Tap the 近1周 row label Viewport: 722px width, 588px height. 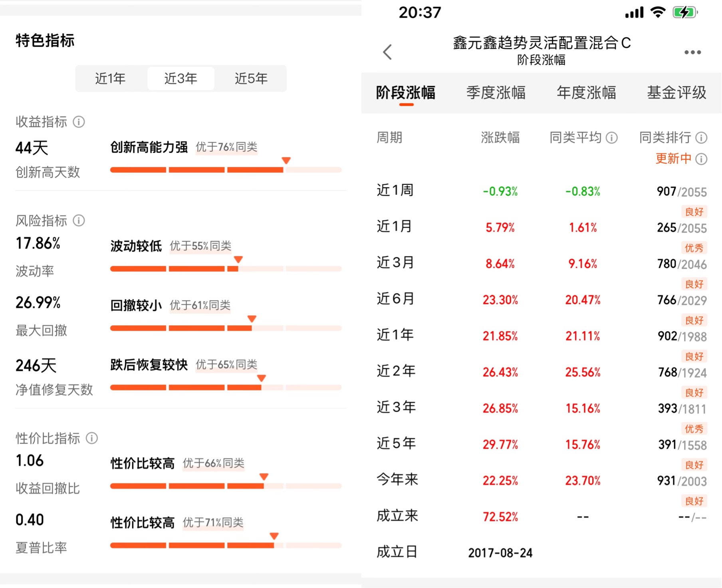tap(395, 190)
